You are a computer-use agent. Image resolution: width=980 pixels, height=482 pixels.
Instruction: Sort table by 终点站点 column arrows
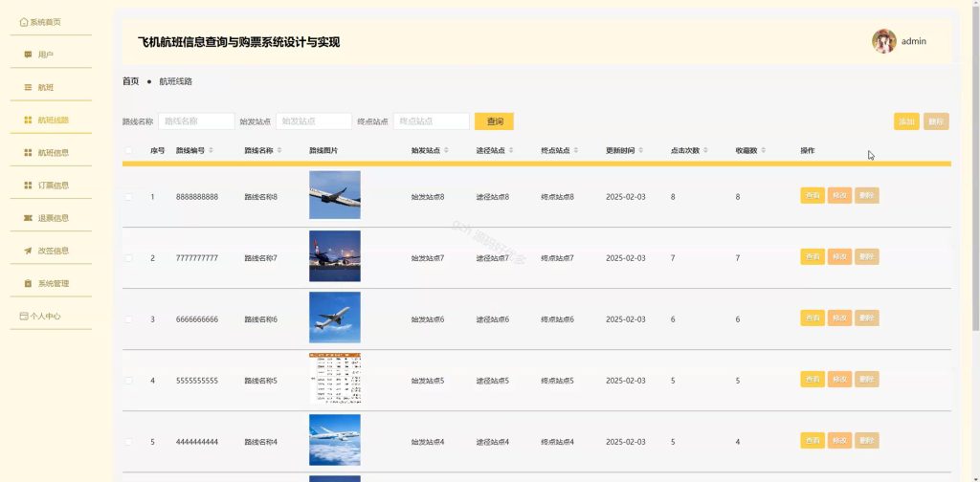tap(576, 150)
